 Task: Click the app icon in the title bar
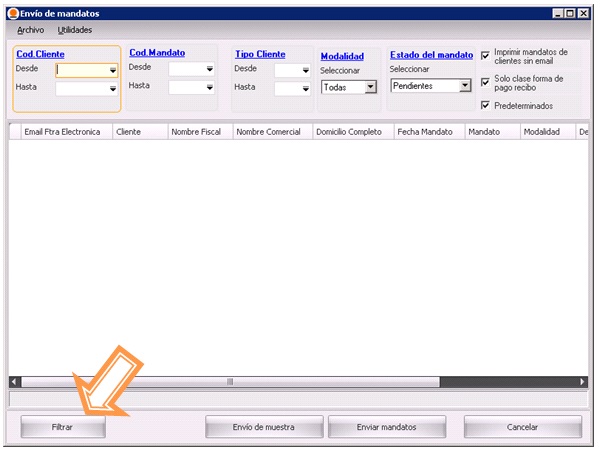coord(12,13)
